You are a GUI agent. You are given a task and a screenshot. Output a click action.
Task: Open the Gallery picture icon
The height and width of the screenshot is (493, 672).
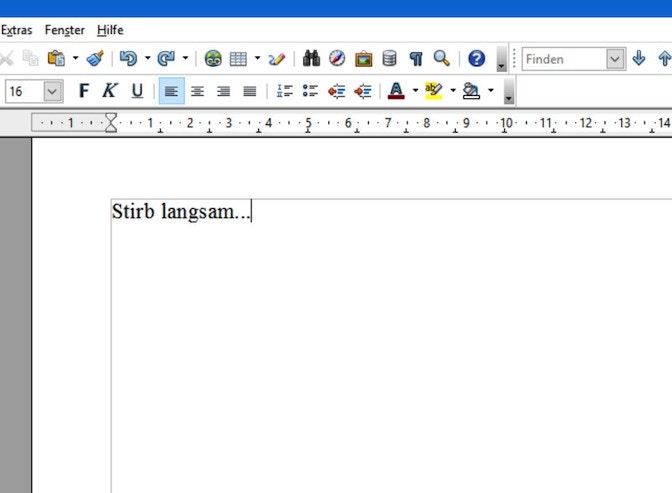coord(363,58)
